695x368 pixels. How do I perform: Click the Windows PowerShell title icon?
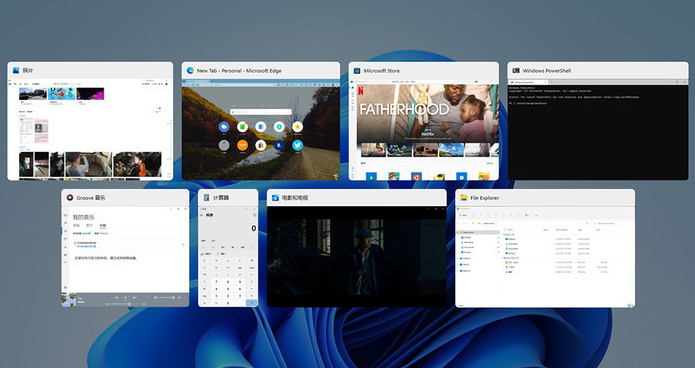click(516, 70)
